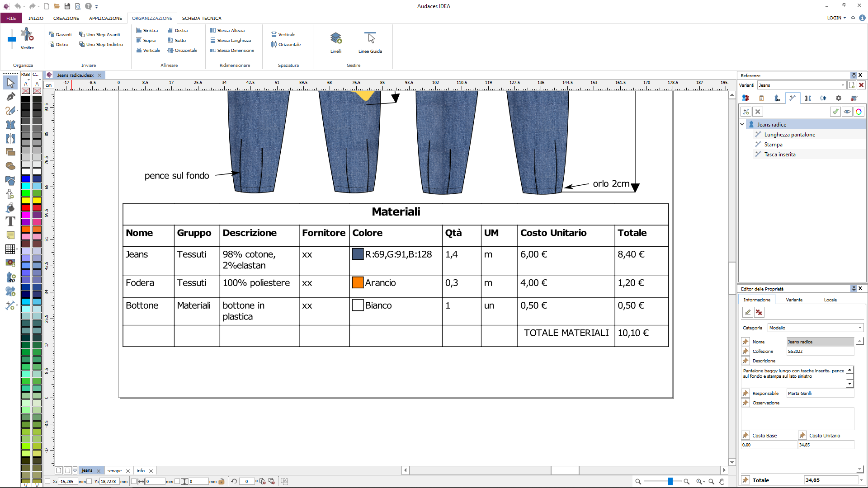Click the edit pencil icon in Property Editor

(x=748, y=312)
